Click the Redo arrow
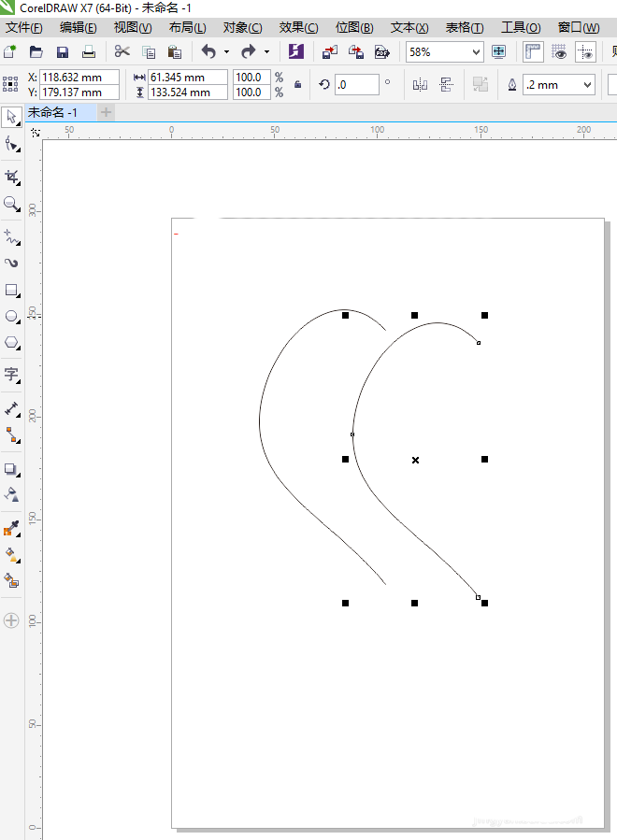Viewport: 617px width, 840px height. (248, 52)
